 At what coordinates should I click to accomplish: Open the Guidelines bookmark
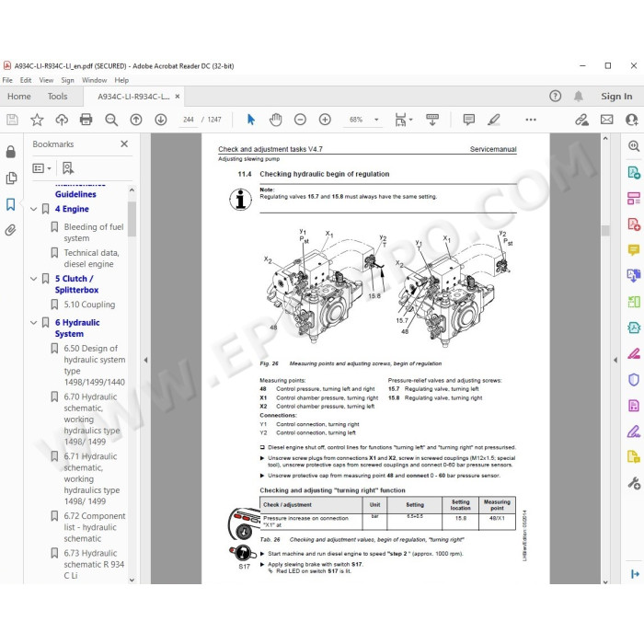click(75, 194)
